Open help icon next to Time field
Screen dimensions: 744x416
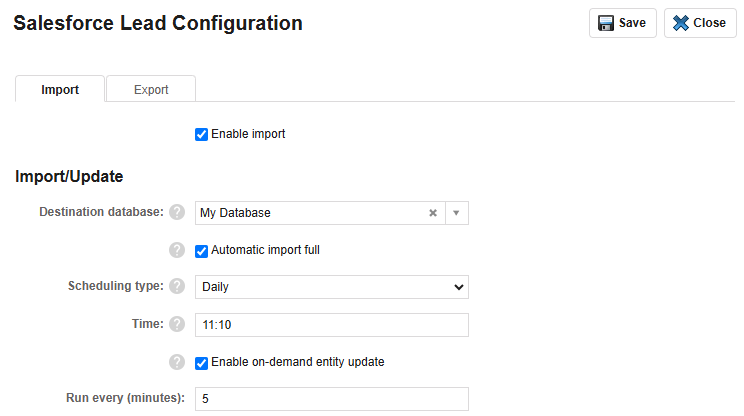177,324
